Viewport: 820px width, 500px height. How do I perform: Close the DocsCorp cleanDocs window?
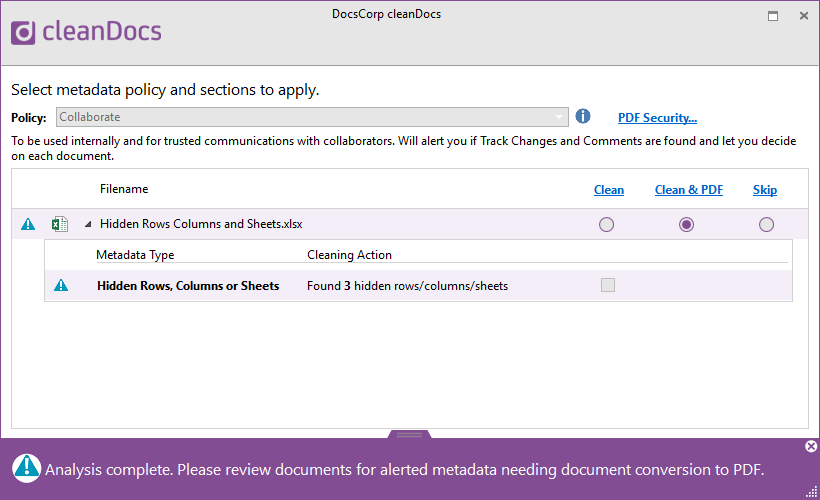804,16
